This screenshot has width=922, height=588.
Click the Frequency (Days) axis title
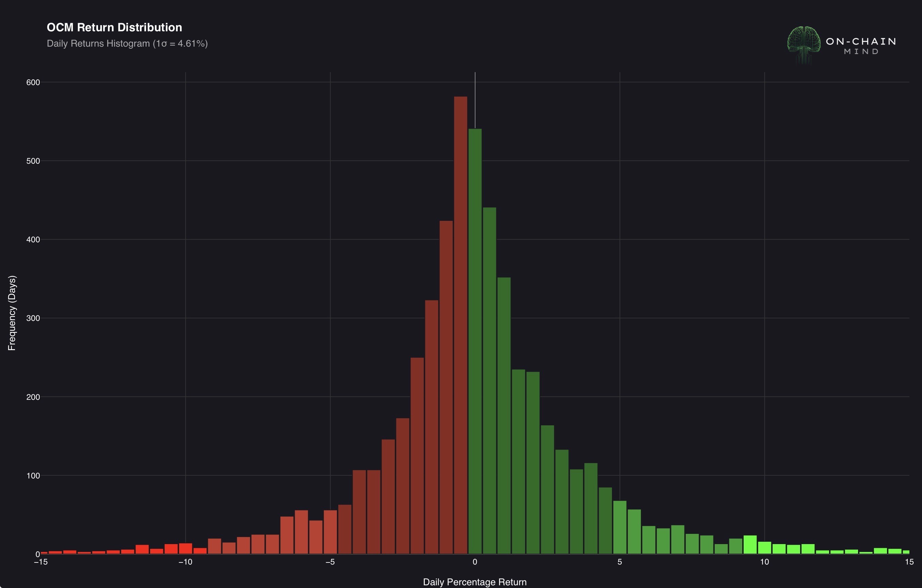(x=12, y=313)
